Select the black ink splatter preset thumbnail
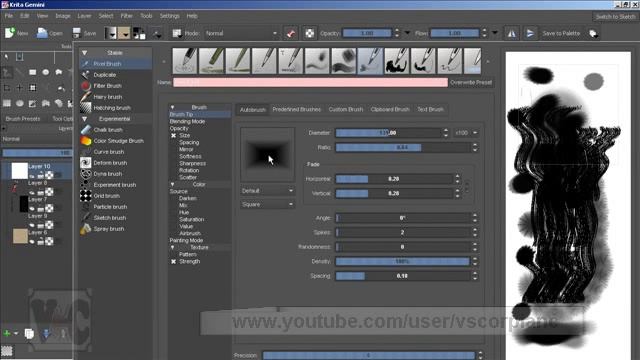The image size is (640, 360). [x=397, y=61]
